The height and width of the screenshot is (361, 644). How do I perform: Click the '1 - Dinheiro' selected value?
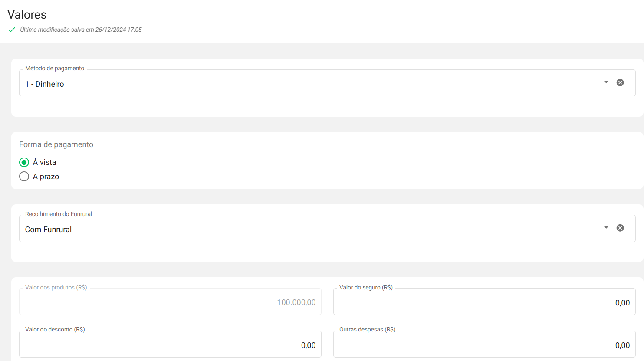coord(45,84)
